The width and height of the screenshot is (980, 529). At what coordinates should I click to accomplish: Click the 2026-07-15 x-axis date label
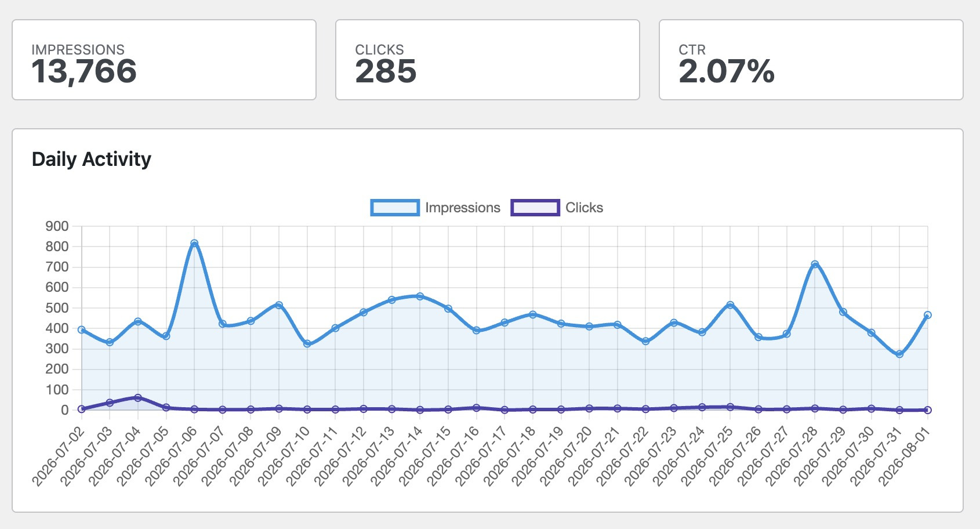424,456
